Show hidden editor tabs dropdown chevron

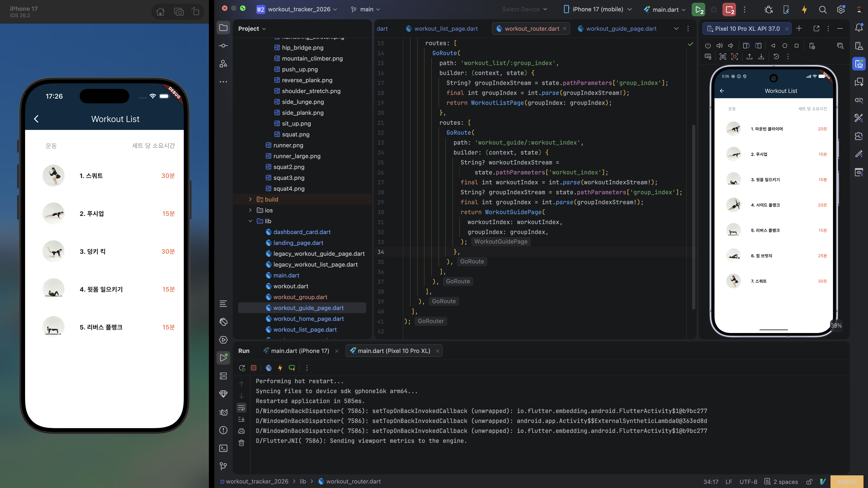[676, 29]
